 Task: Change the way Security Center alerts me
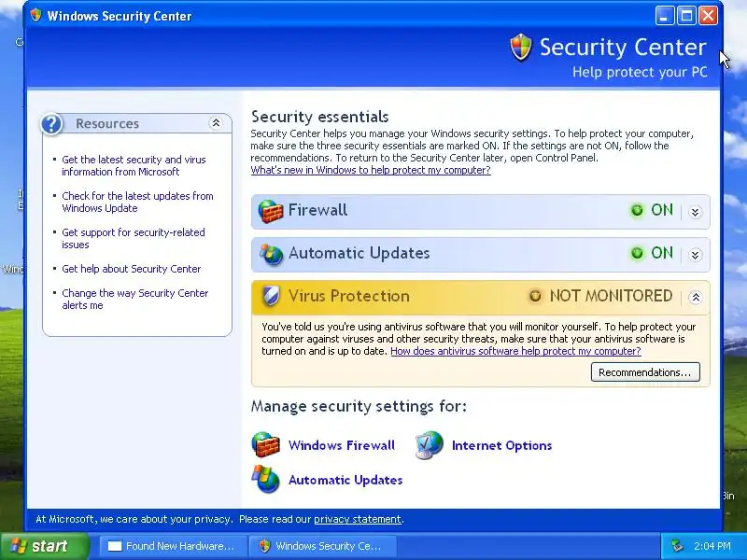coord(135,299)
